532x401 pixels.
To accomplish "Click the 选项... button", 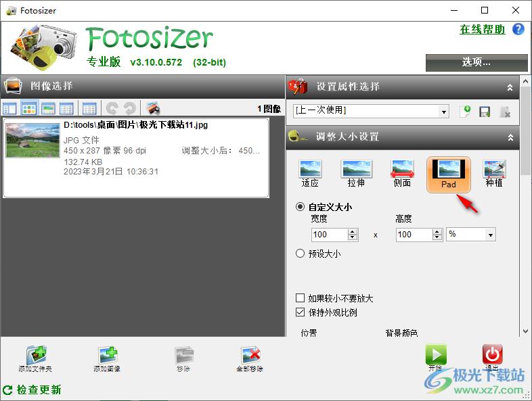I will click(x=476, y=62).
